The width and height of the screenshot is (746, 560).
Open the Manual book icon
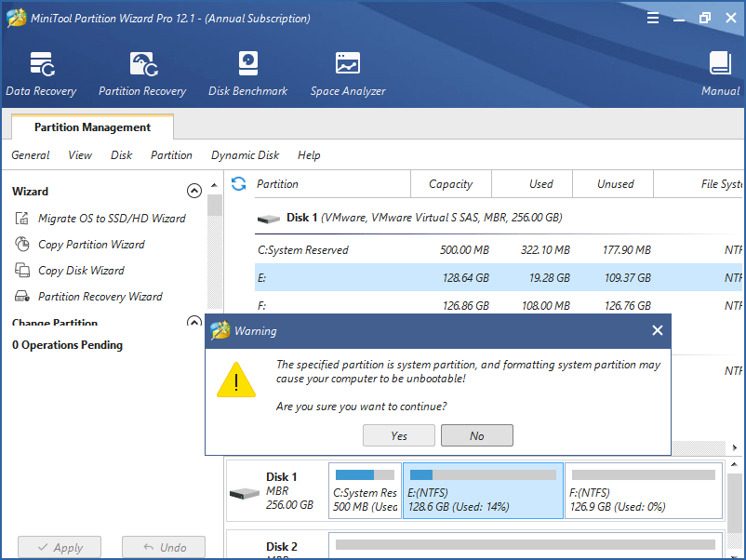(x=720, y=64)
